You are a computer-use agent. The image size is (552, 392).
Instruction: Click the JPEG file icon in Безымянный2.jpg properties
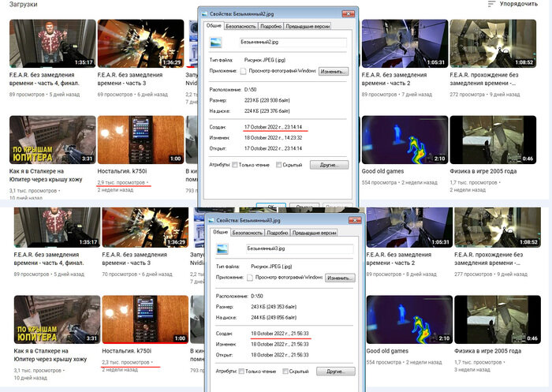coord(215,43)
